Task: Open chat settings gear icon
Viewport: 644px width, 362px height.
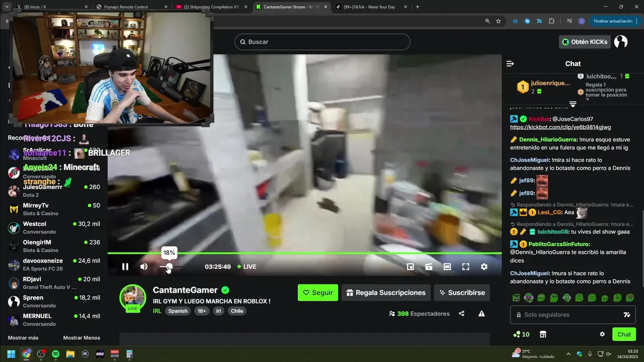Action: click(x=602, y=334)
